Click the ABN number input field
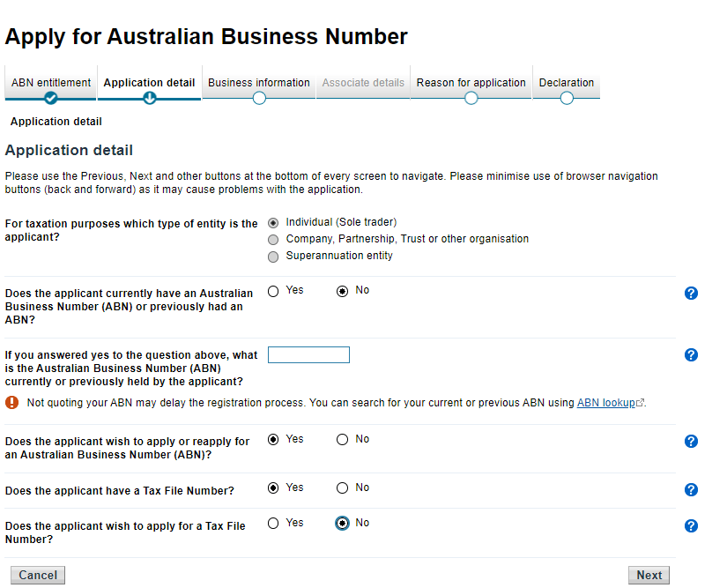Image resolution: width=727 pixels, height=588 pixels. coord(308,355)
